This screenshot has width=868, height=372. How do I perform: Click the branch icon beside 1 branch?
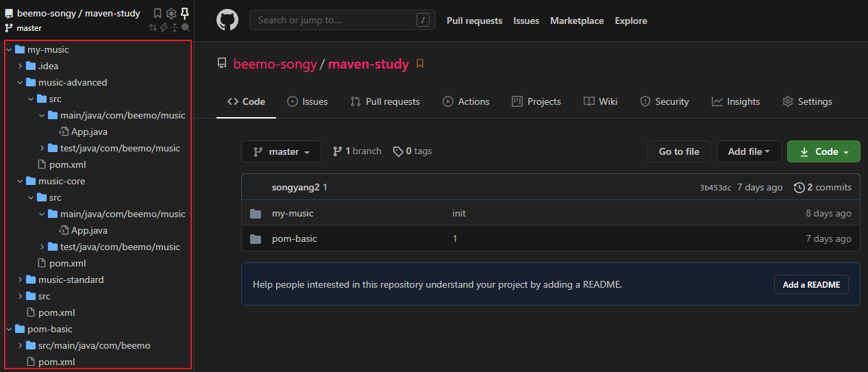pos(337,151)
